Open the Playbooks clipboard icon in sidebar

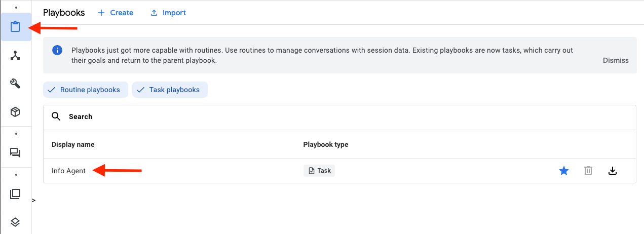point(16,27)
